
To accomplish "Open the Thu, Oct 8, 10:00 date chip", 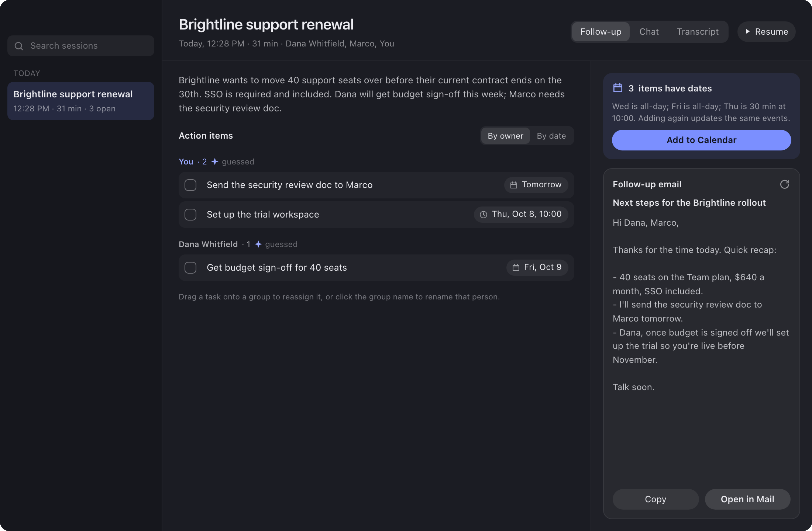I will pos(521,214).
